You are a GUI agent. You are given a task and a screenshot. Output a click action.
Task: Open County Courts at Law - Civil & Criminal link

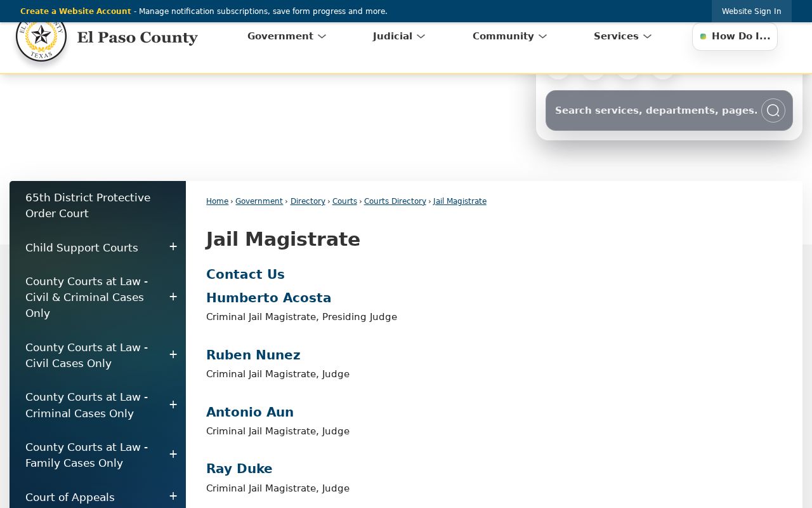click(x=87, y=297)
